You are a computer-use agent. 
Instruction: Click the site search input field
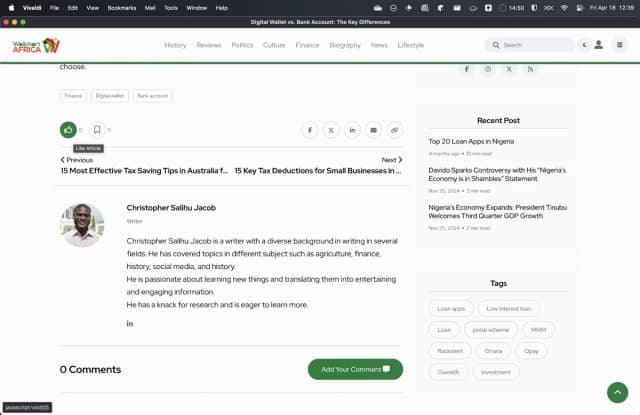(x=535, y=45)
